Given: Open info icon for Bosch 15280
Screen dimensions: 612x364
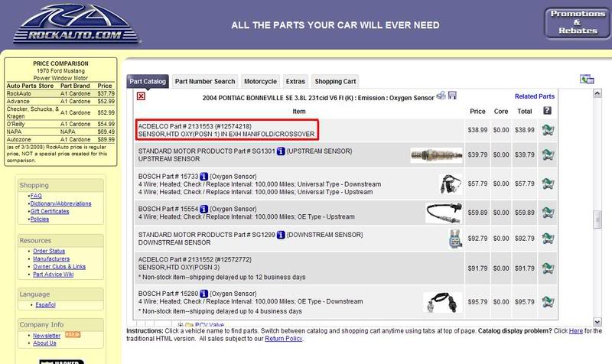Looking at the screenshot, I should (x=203, y=294).
